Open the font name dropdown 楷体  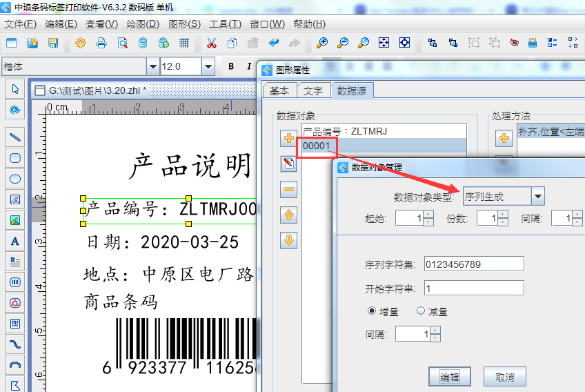pyautogui.click(x=152, y=66)
